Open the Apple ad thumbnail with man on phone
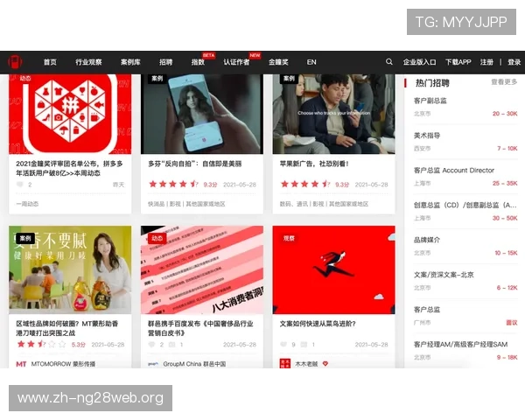 pyautogui.click(x=334, y=114)
